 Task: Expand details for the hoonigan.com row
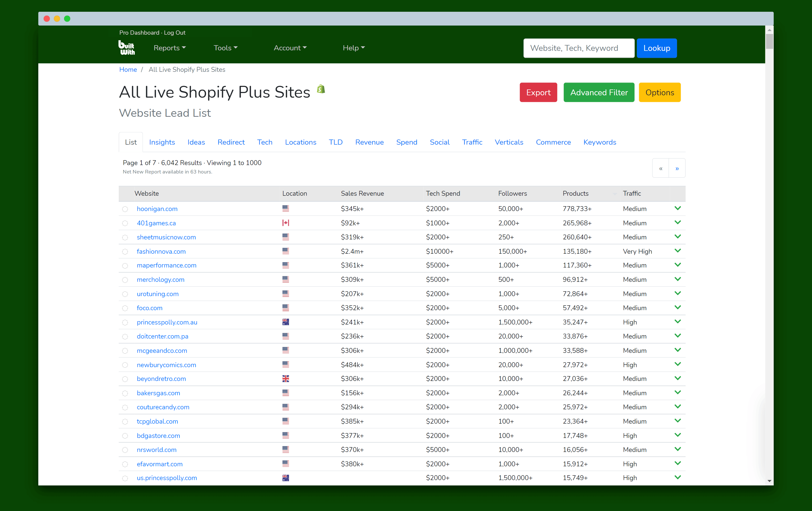tap(678, 208)
